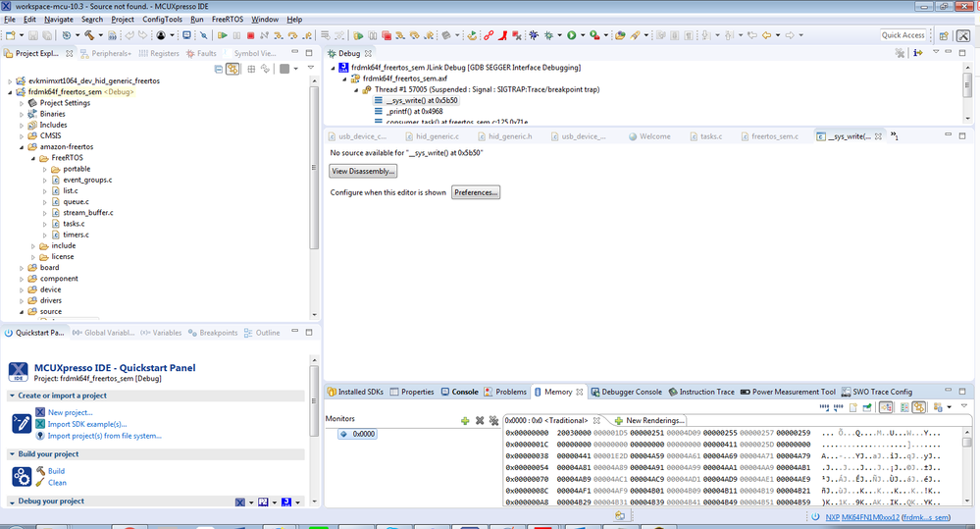This screenshot has height=529, width=980.
Task: Toggle Link with Editor in Project Explorer
Action: [232, 69]
